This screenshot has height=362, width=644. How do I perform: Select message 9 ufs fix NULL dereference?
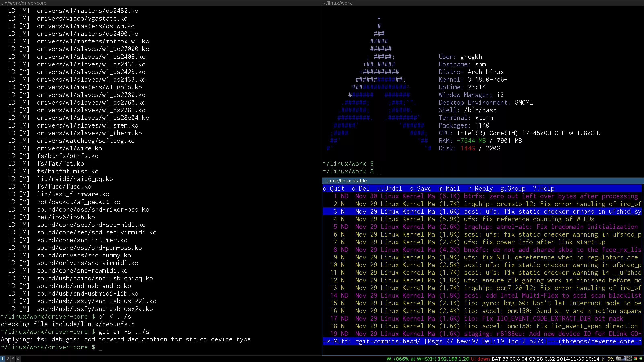(482, 257)
